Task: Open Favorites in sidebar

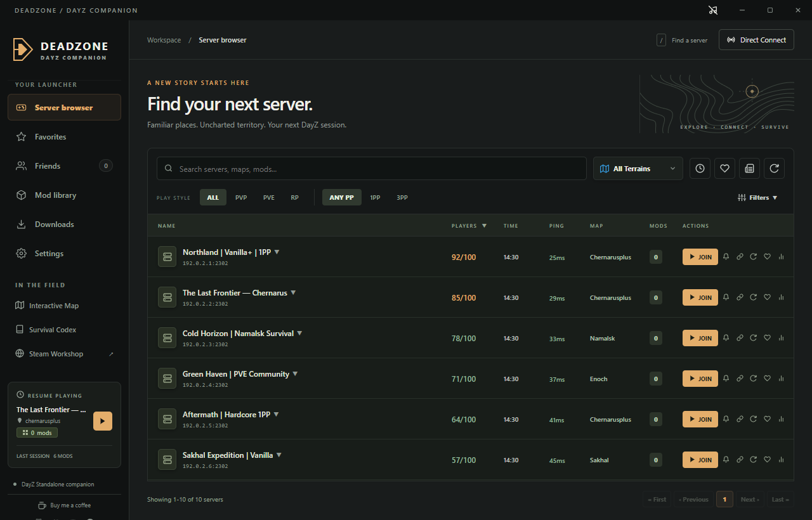Action: (x=64, y=136)
